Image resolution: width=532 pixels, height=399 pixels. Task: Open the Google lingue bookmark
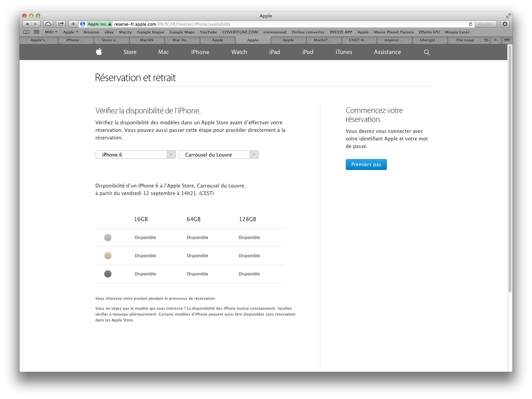tap(151, 32)
